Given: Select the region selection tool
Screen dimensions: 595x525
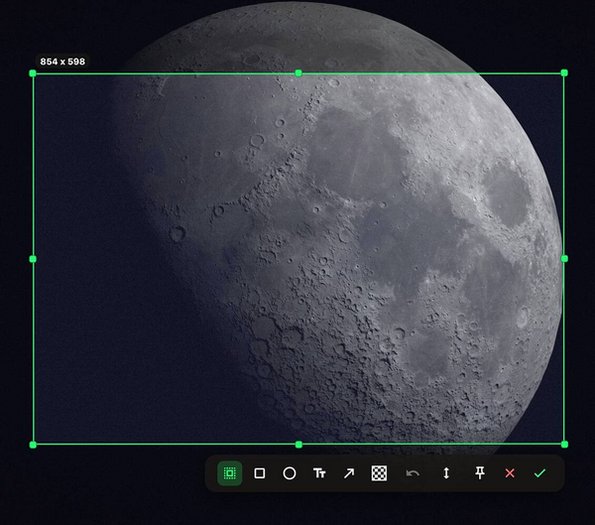Looking at the screenshot, I should pyautogui.click(x=230, y=473).
